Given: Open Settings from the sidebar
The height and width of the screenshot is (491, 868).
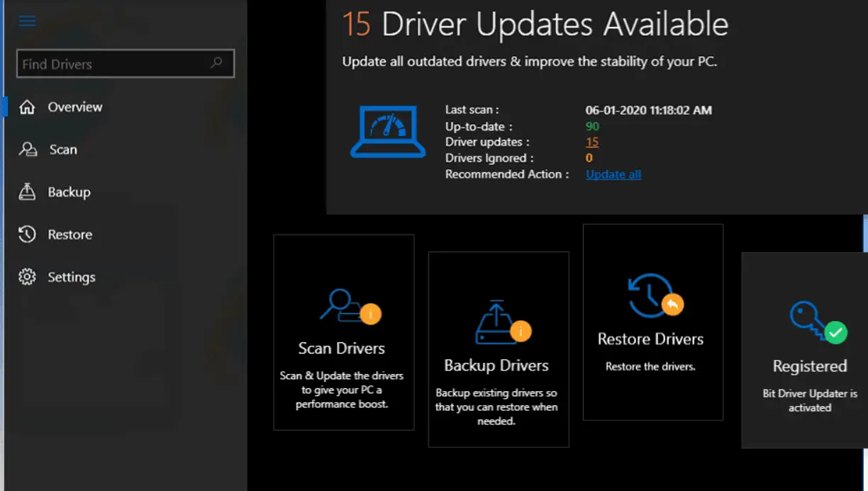Looking at the screenshot, I should coord(72,277).
